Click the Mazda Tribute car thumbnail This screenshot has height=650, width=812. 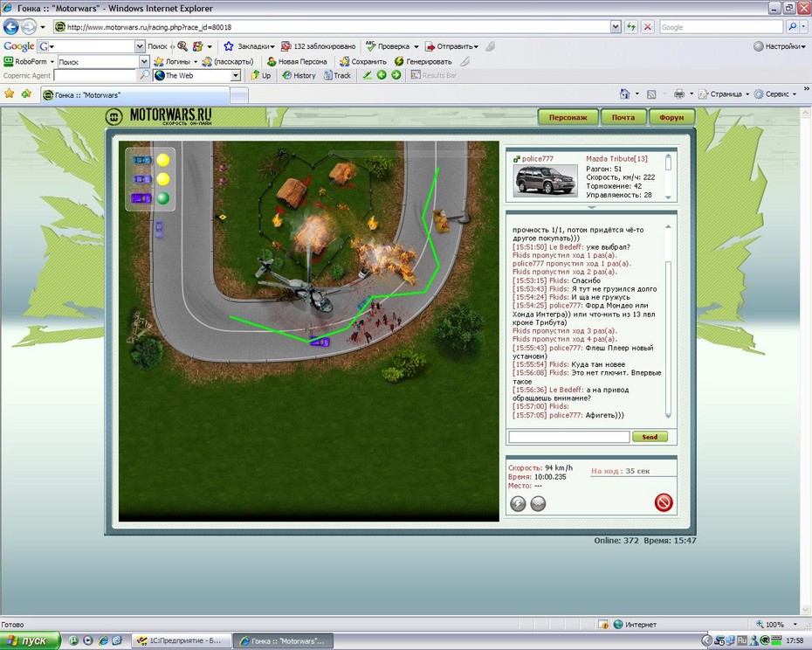pos(546,180)
